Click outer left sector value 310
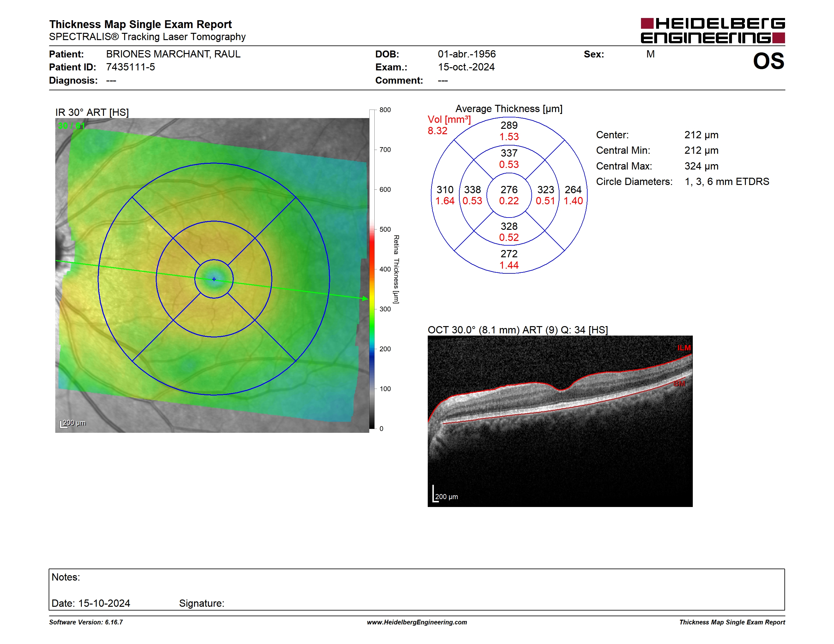834x644 pixels. 445,190
